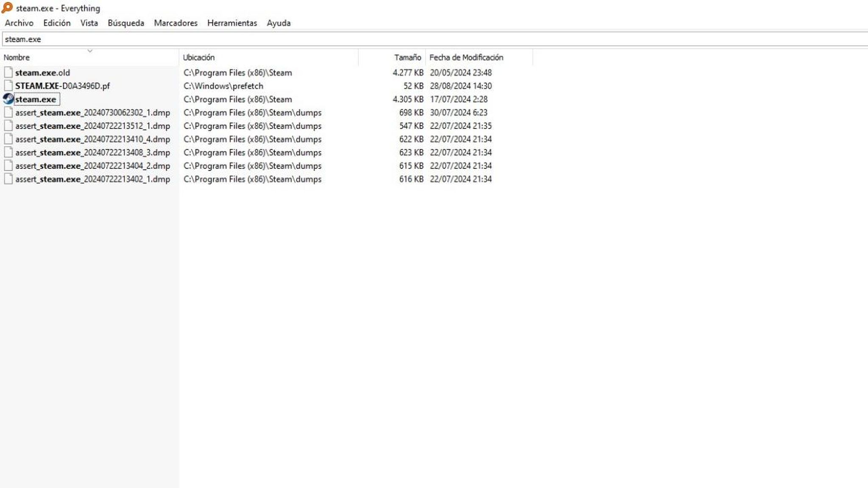Sort results by Tamaño column header

[x=407, y=58]
